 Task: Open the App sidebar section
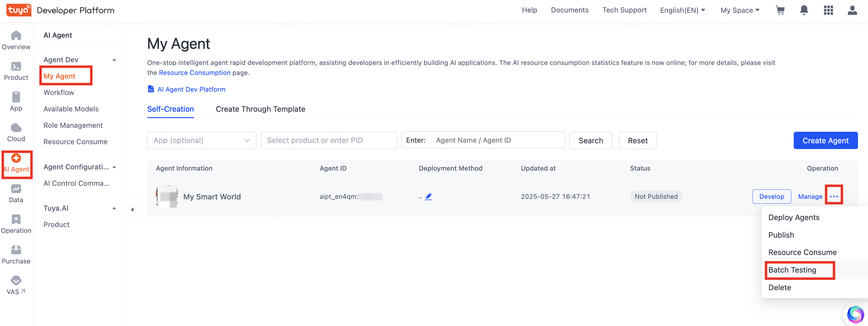tap(16, 102)
